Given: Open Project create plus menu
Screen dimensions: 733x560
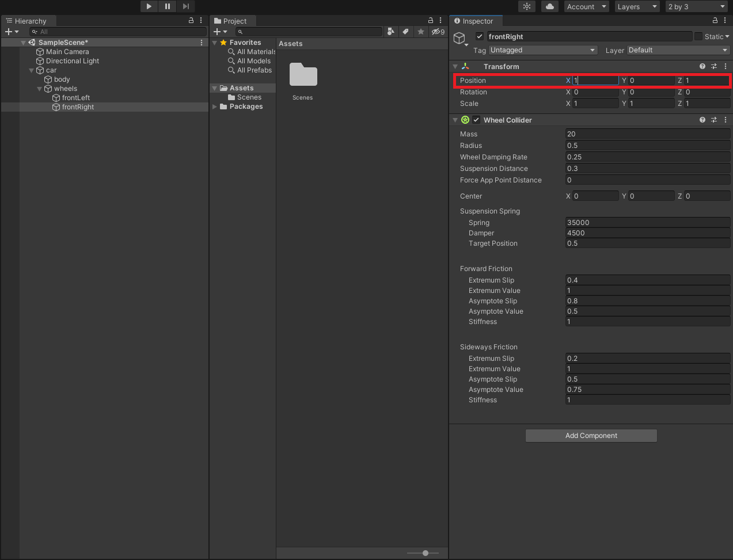Looking at the screenshot, I should (x=221, y=32).
